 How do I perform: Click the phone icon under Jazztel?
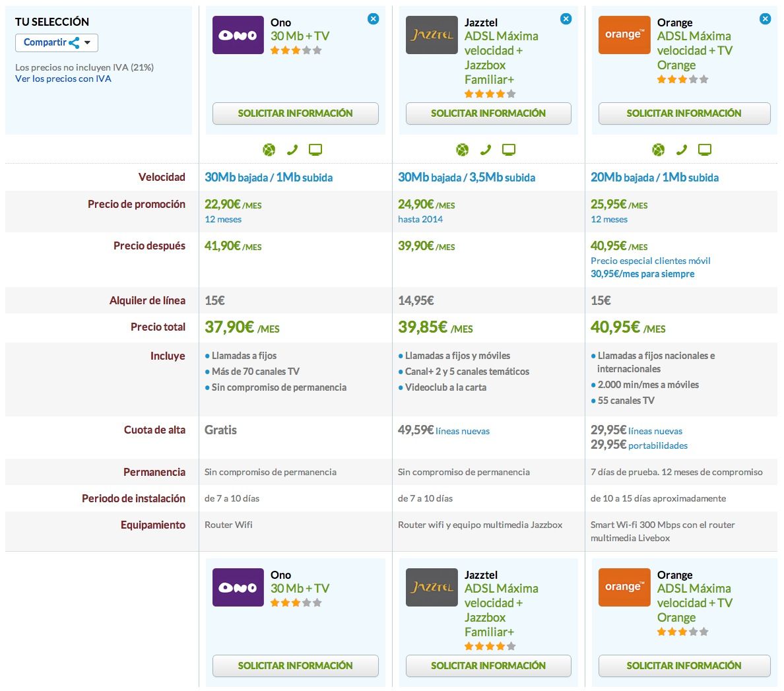[486, 150]
